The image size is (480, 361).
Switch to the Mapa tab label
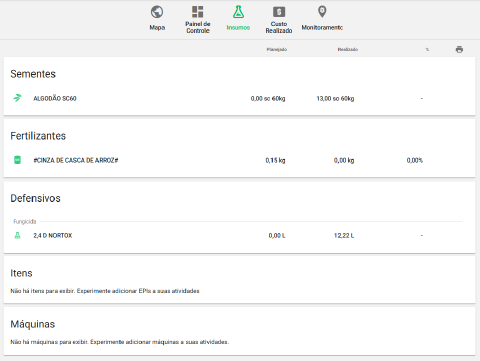pos(157,28)
